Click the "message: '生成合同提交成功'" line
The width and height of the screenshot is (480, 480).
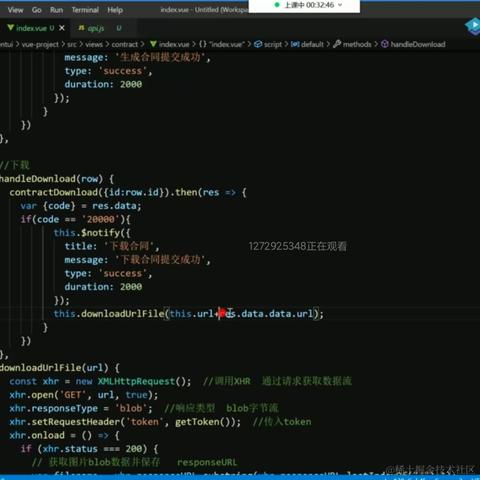137,57
